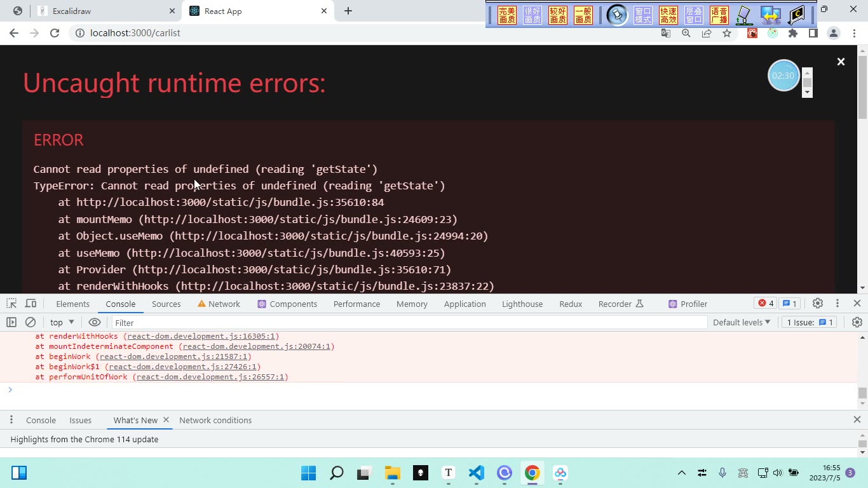Toggle the Chrome side panel
The image size is (868, 488).
click(x=813, y=33)
